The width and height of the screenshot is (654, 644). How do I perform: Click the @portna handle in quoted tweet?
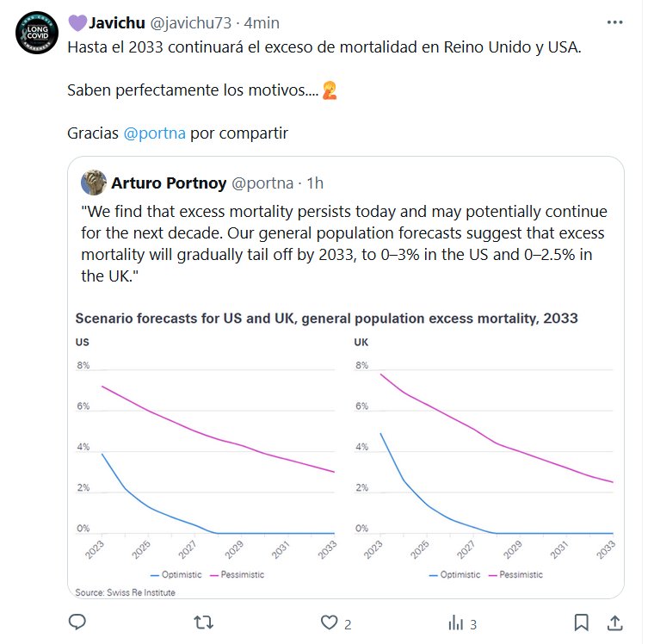262,183
